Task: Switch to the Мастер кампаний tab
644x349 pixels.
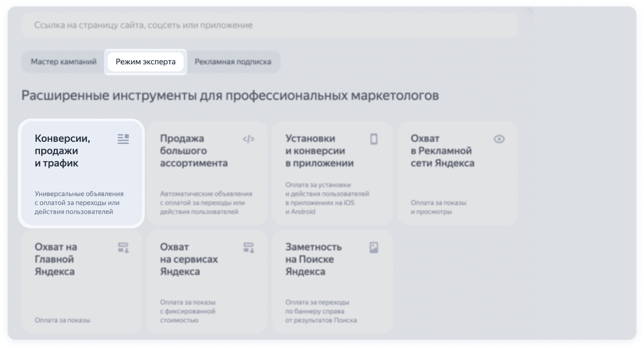Action: tap(64, 62)
